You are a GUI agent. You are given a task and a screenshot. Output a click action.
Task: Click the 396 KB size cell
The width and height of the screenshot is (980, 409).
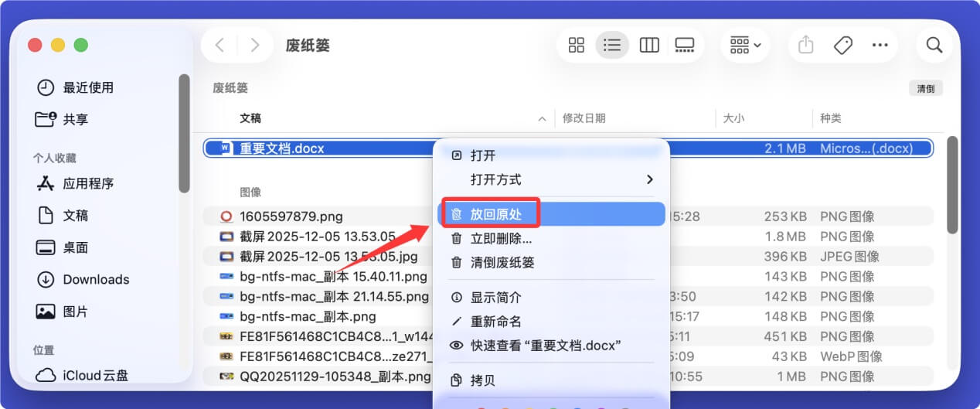(785, 256)
